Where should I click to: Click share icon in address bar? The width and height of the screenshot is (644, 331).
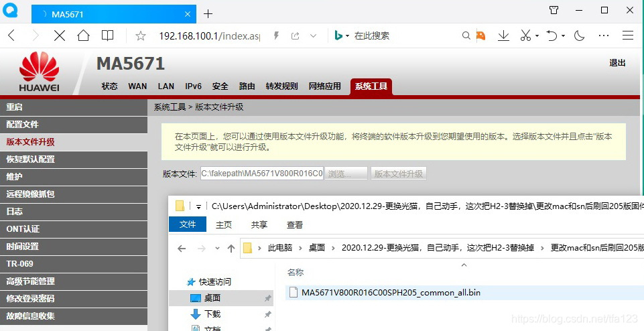coord(295,36)
